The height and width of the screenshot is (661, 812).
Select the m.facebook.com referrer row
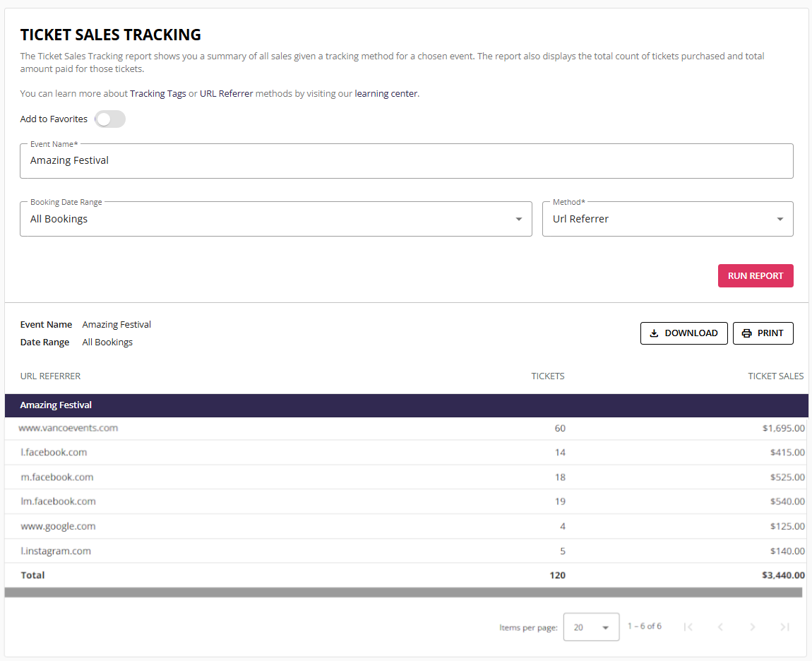407,477
